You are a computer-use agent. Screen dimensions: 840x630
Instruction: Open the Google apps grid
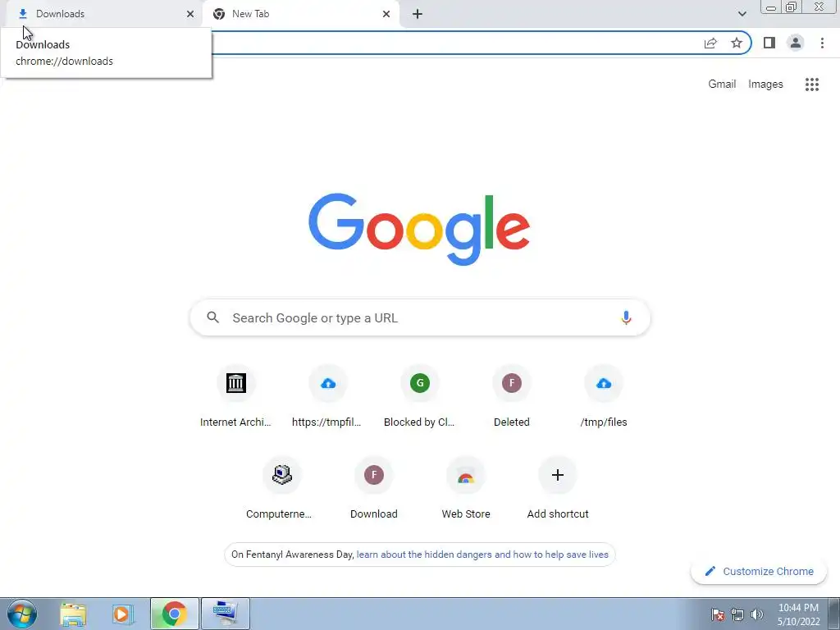click(x=812, y=84)
